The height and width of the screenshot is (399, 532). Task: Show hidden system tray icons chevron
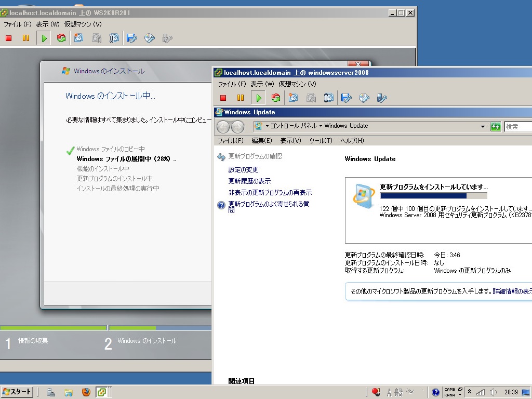click(470, 391)
